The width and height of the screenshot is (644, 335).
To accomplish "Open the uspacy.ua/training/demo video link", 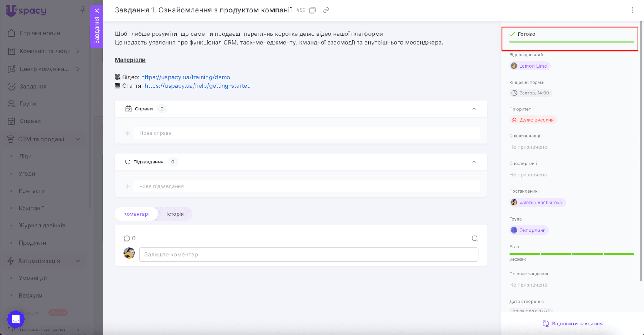I will coord(186,77).
